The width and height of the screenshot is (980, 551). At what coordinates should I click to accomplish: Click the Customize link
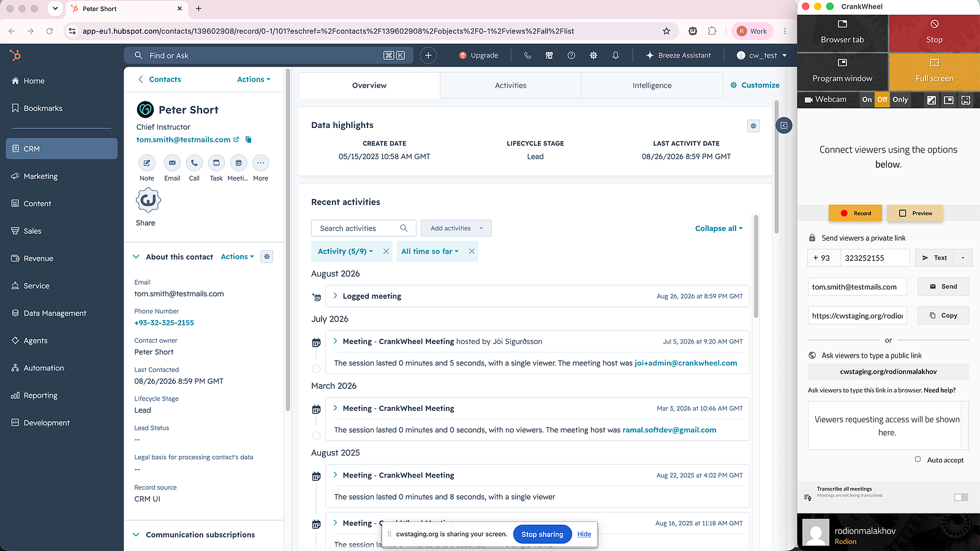pyautogui.click(x=755, y=85)
